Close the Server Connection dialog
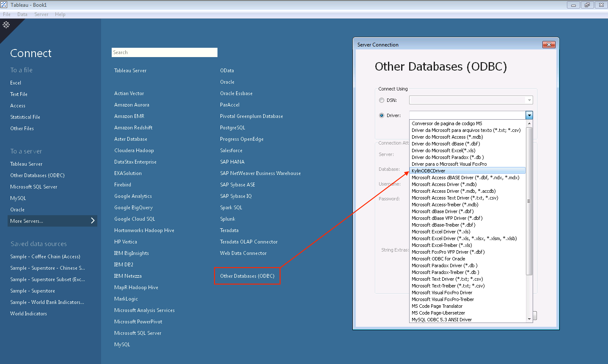This screenshot has width=608, height=364. [548, 45]
